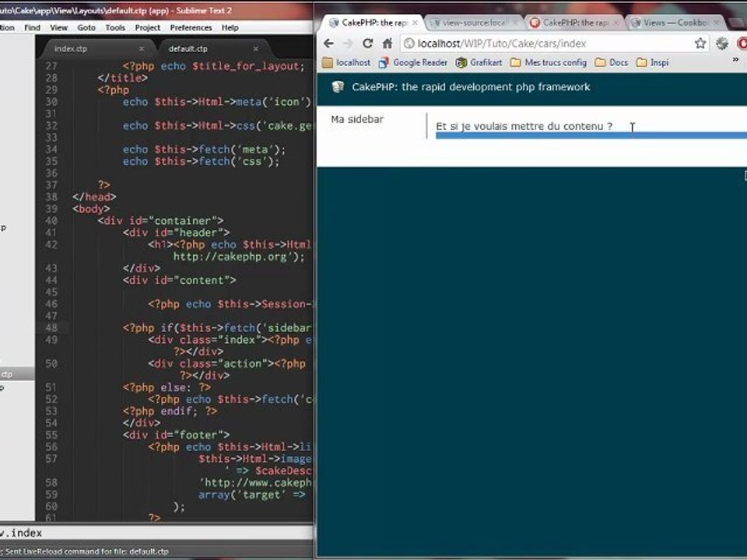747x560 pixels.
Task: Go to the browser Home page icon
Action: 388,44
